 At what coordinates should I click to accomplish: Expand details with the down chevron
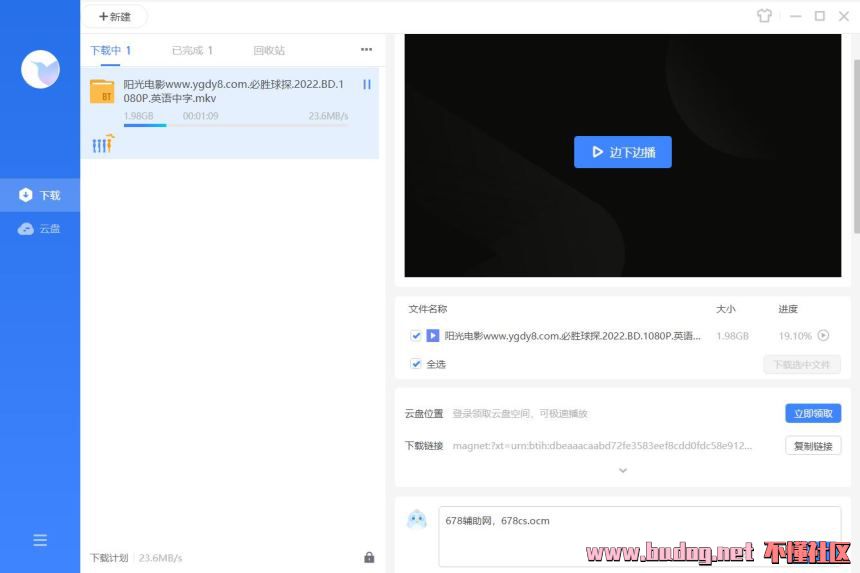[623, 470]
